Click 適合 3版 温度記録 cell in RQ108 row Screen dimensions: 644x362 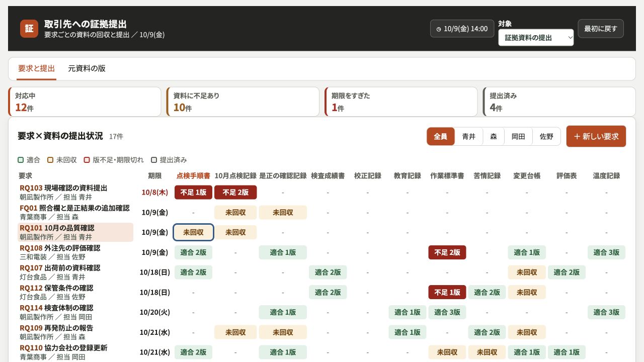(x=606, y=252)
